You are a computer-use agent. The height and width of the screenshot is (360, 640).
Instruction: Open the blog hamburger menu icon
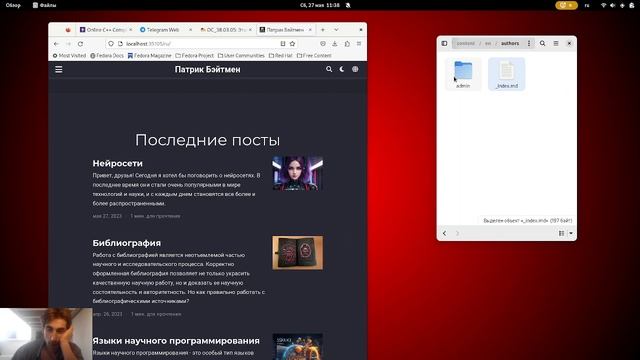(59, 69)
